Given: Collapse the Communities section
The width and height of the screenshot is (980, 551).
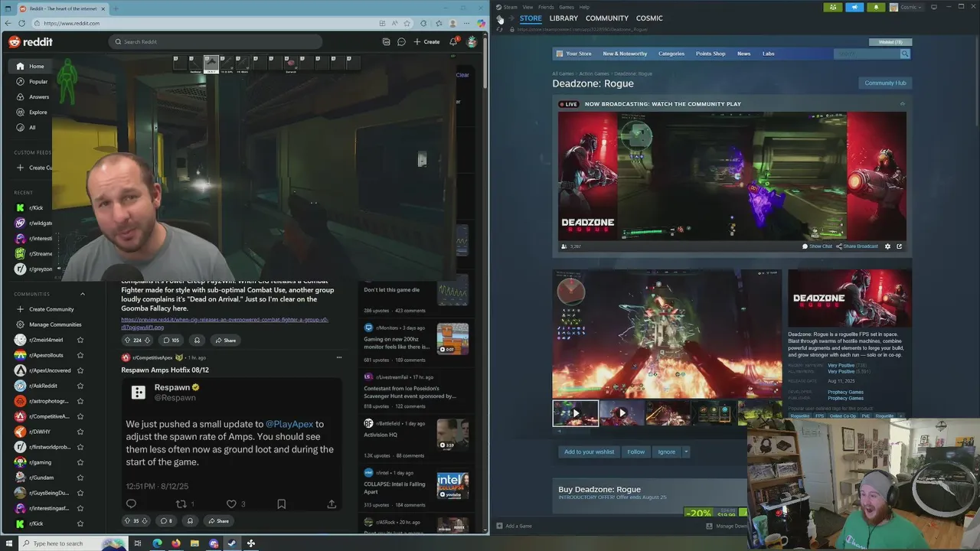Looking at the screenshot, I should point(83,294).
